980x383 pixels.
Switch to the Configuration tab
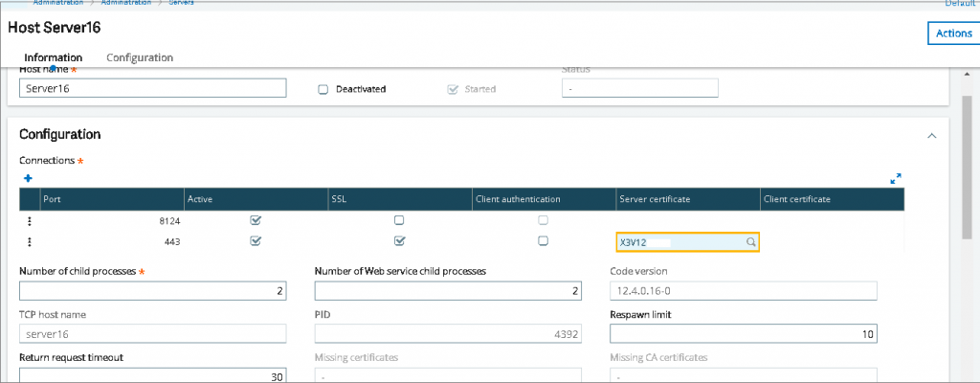[140, 57]
